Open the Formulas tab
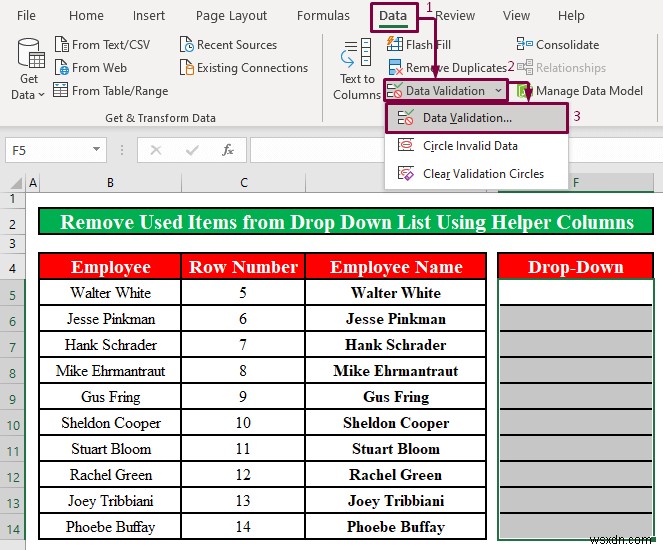663x550 pixels. 323,16
